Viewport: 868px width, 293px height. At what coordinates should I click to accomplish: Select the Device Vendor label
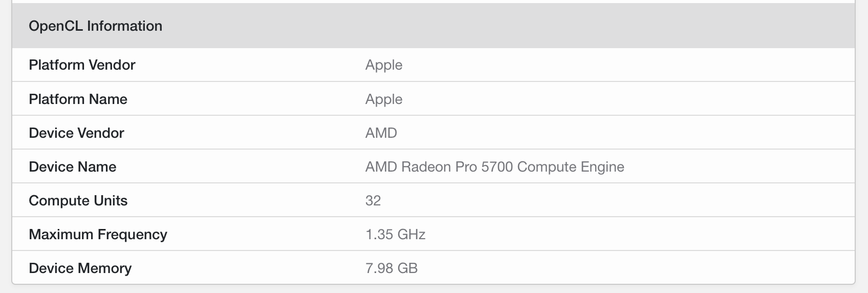76,133
